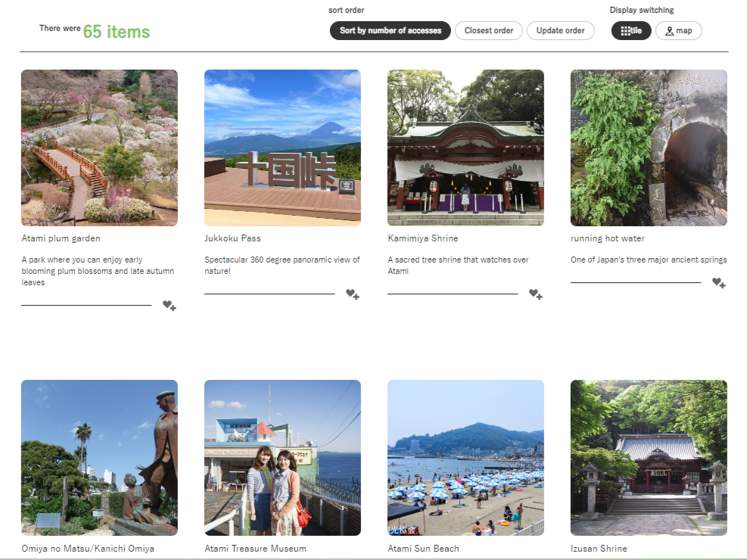Click Atami Sun Beach photo
This screenshot has height=560, width=747.
pyautogui.click(x=465, y=458)
